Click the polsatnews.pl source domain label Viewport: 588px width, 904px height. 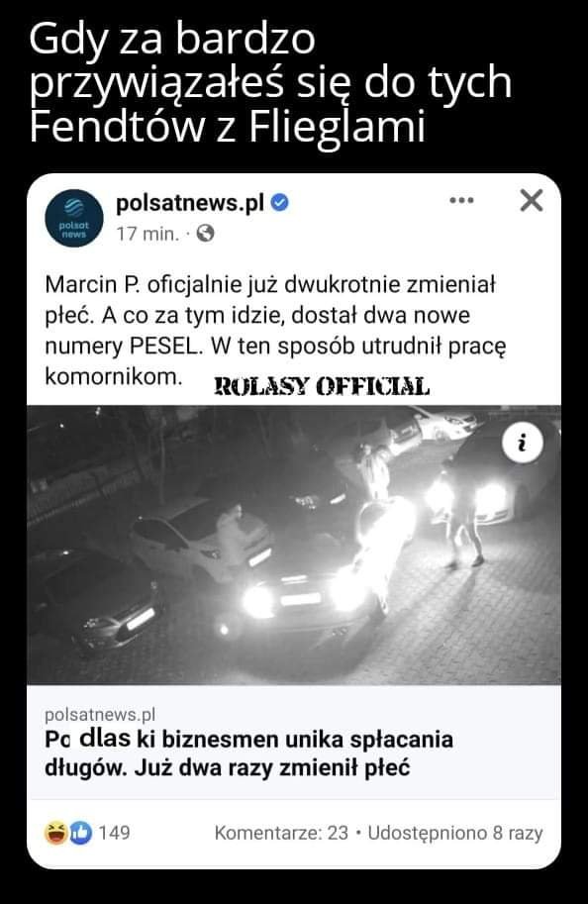click(100, 714)
